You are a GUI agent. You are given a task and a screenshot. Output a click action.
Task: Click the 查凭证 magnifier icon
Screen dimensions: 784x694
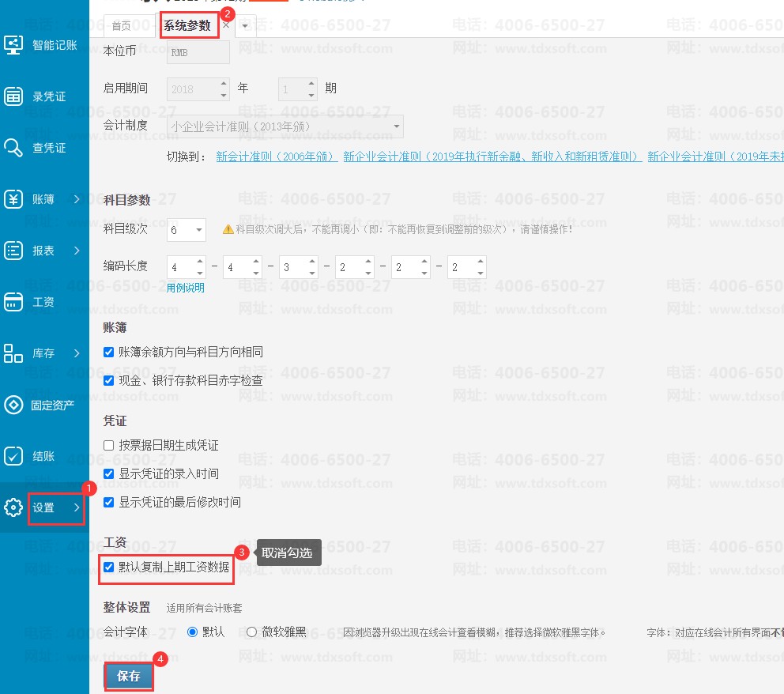point(13,148)
